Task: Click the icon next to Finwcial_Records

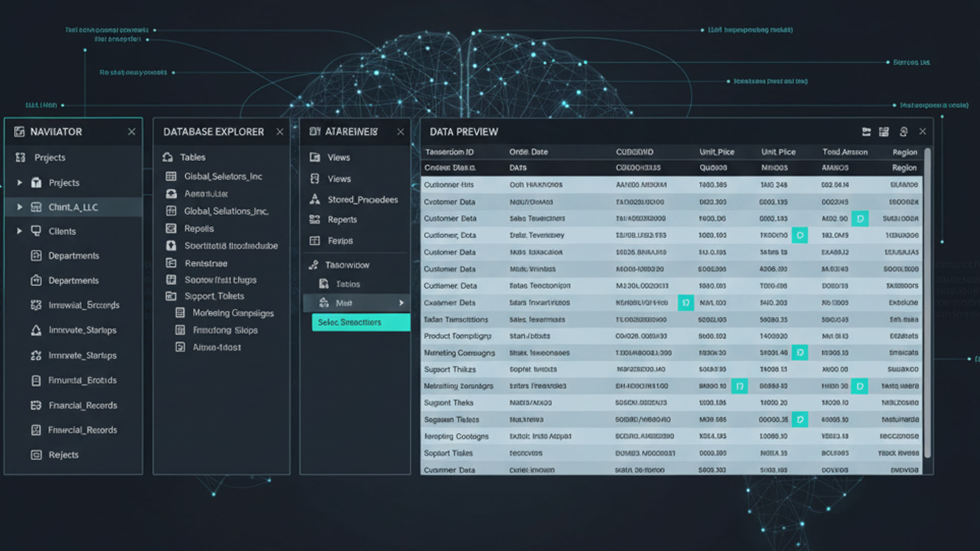Action: (36, 430)
